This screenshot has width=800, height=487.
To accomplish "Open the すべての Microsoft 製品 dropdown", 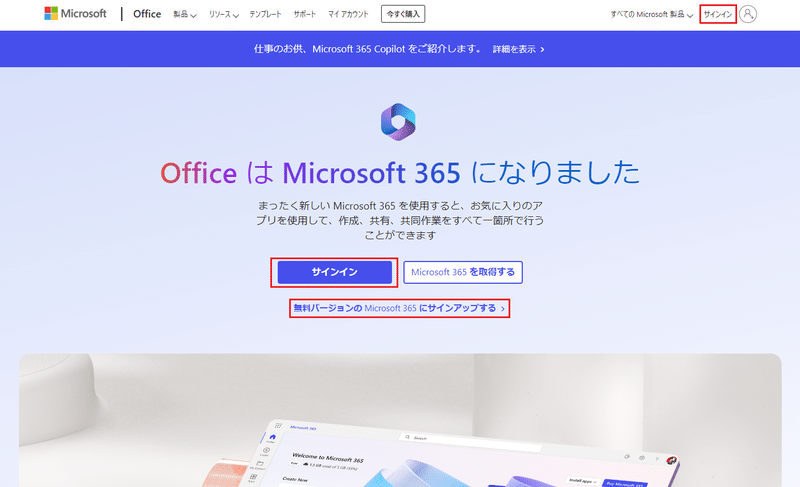I will click(652, 14).
